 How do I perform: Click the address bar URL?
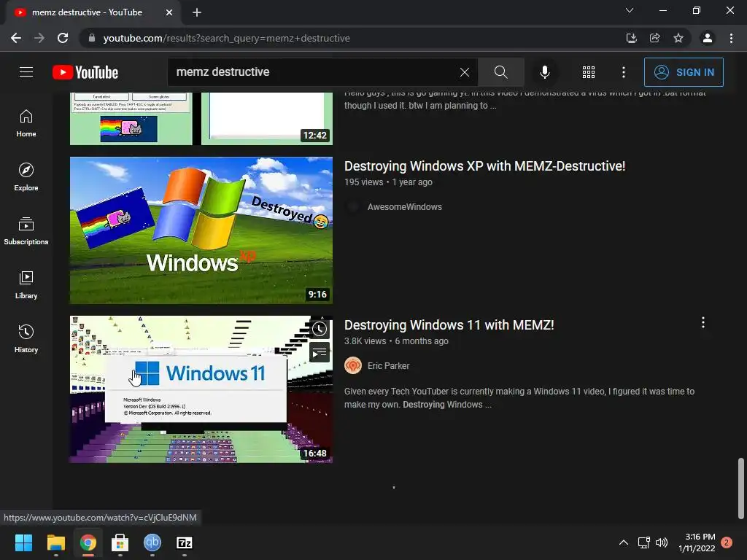226,38
